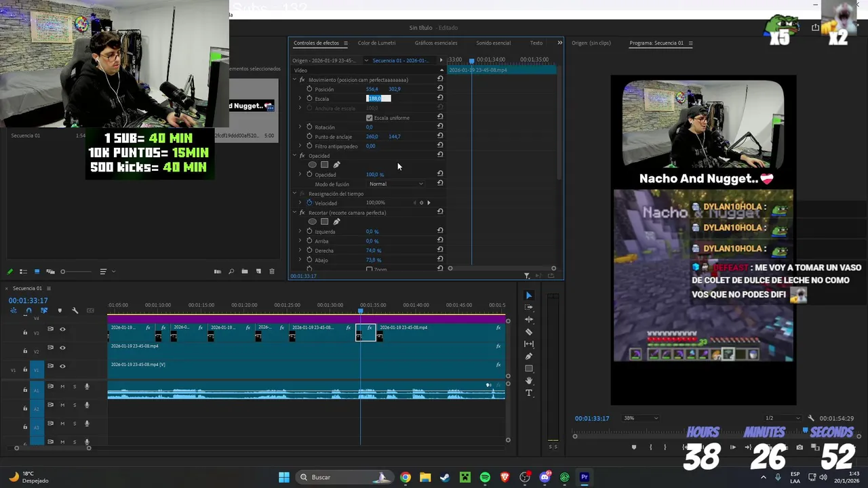Expand the Escala property
Viewport: 868px width, 488px height.
point(300,98)
